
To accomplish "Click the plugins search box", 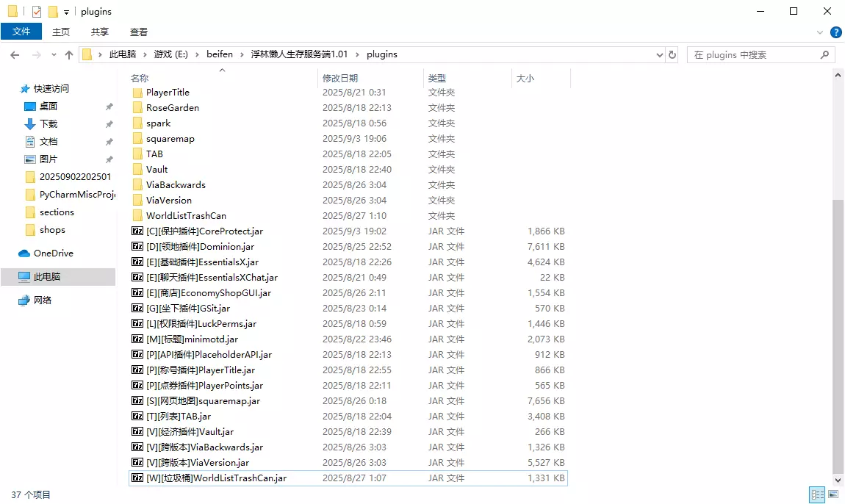I will pyautogui.click(x=761, y=55).
